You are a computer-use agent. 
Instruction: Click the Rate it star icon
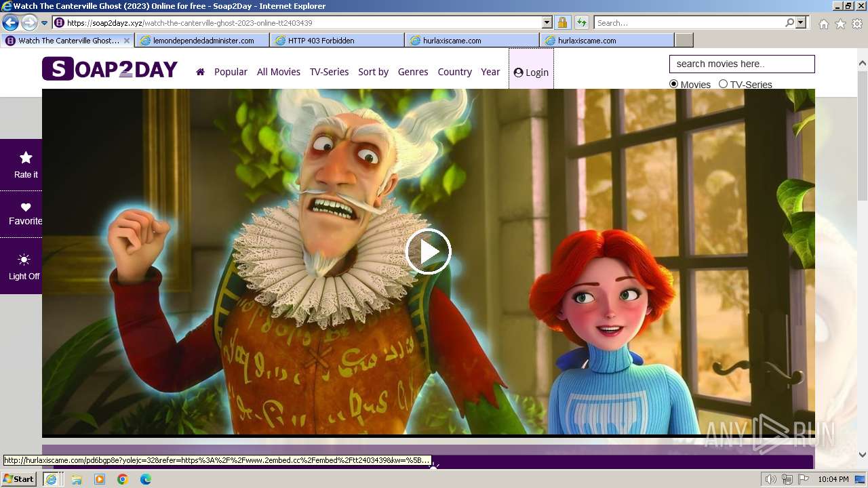(26, 158)
